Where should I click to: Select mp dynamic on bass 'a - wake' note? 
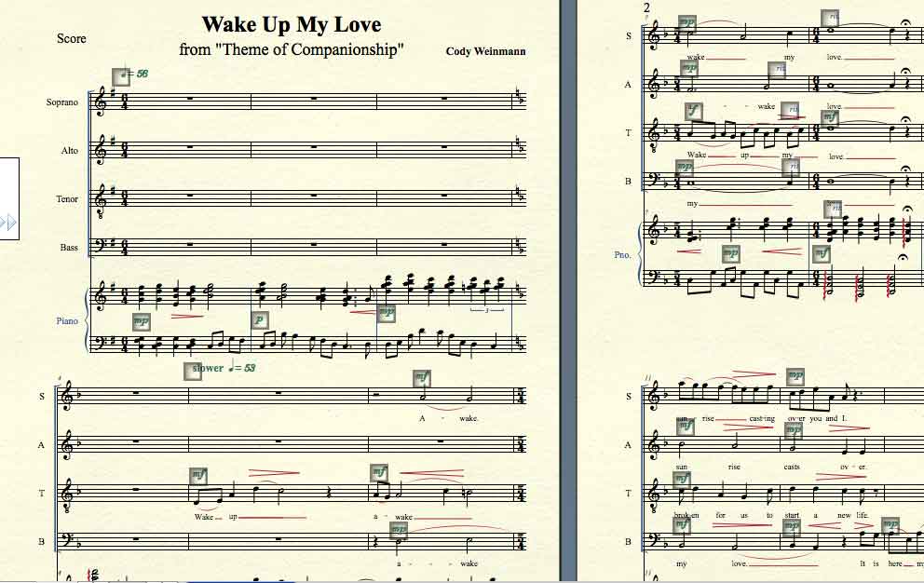[x=399, y=529]
